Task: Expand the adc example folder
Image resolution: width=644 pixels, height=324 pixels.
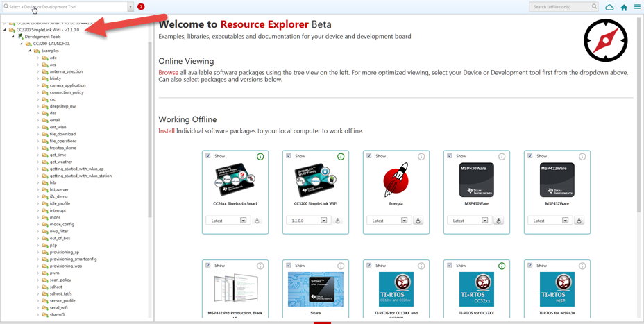Action: tap(38, 58)
